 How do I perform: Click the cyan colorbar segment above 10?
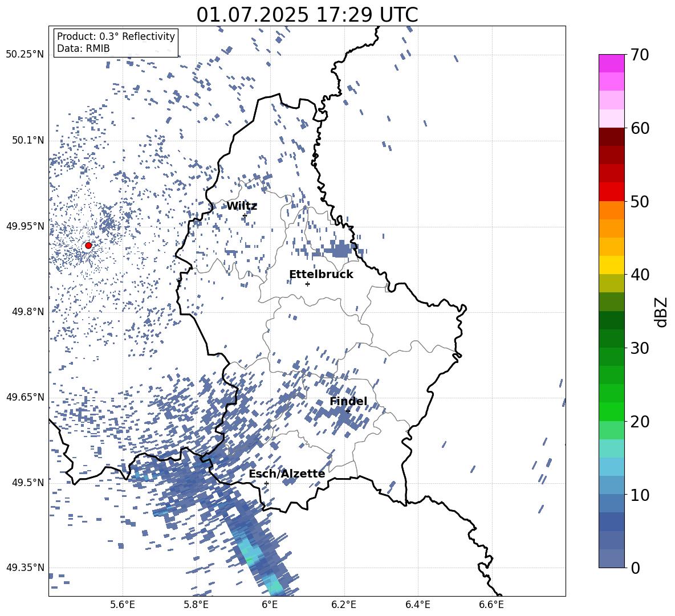click(x=612, y=467)
